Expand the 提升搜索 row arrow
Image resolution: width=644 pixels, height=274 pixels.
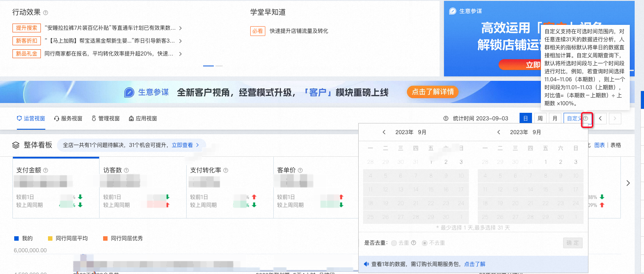click(x=180, y=28)
